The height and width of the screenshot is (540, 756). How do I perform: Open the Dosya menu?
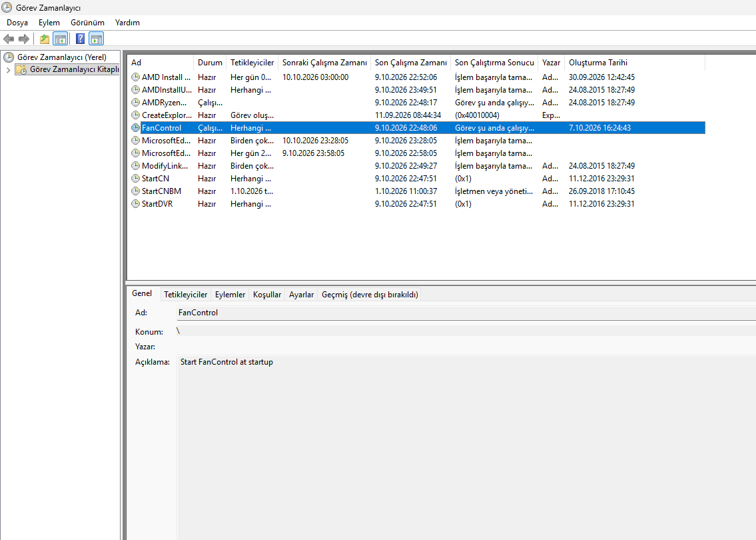[x=17, y=23]
